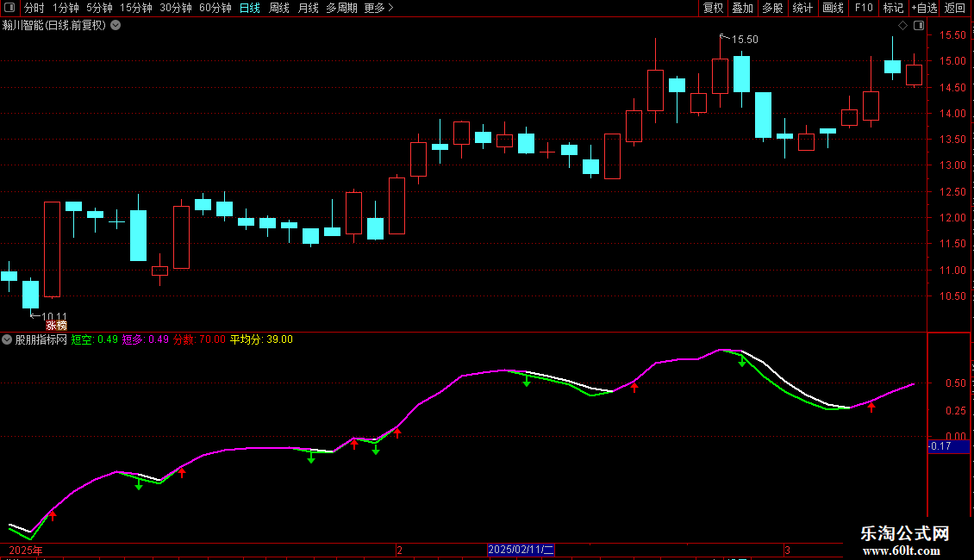Click the 标记 mark button
The image size is (974, 560).
pos(893,8)
